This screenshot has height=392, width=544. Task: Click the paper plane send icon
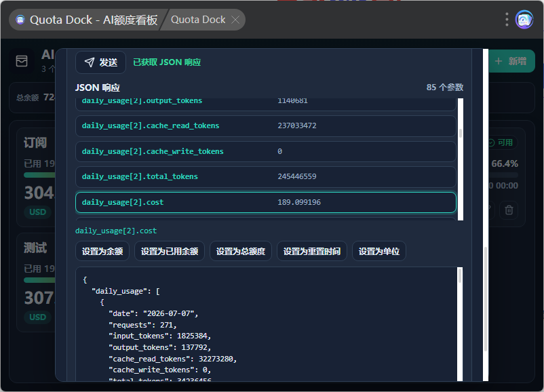coord(89,62)
